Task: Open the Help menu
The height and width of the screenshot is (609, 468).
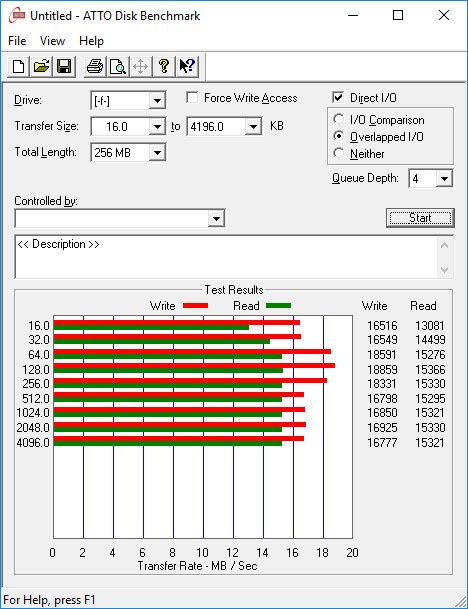Action: [91, 41]
